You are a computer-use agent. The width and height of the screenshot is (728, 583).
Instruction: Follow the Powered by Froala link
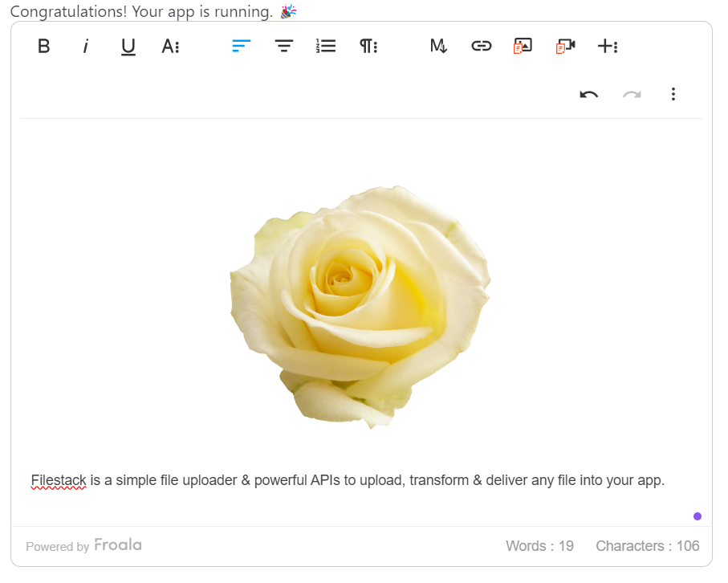[x=83, y=546]
